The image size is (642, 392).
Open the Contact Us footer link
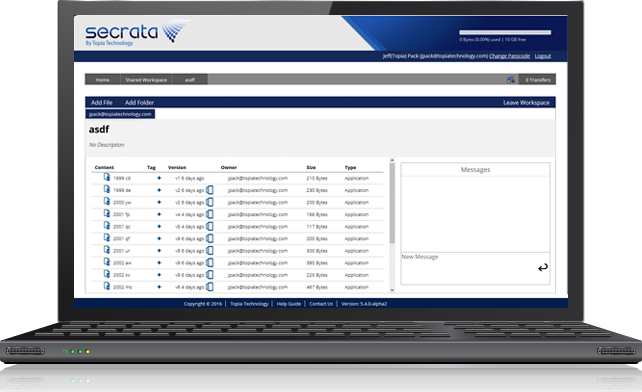point(321,304)
